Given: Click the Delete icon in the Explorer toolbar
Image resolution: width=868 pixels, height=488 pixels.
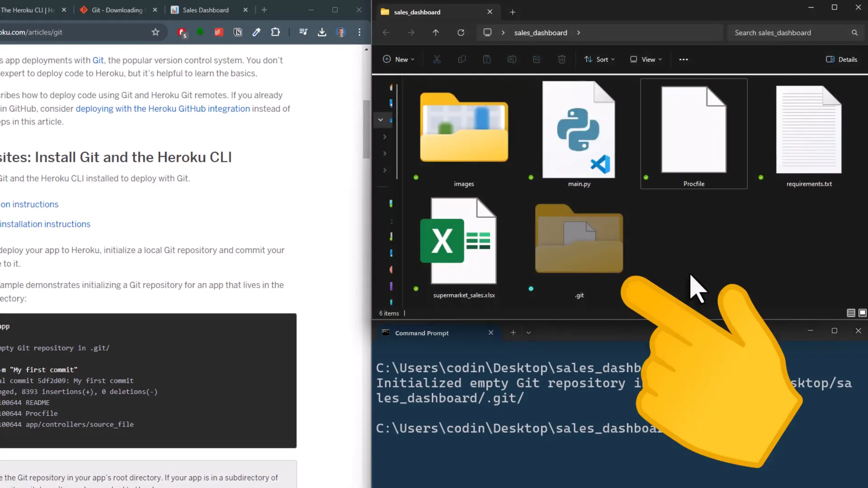Looking at the screenshot, I should (561, 59).
